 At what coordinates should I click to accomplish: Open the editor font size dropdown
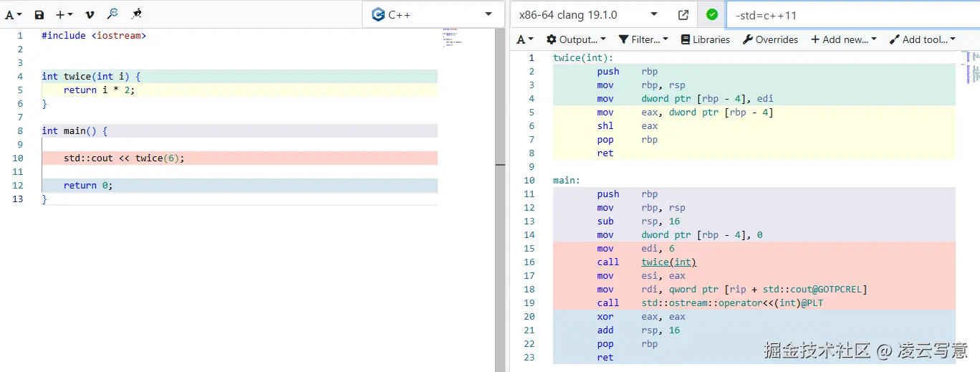14,14
